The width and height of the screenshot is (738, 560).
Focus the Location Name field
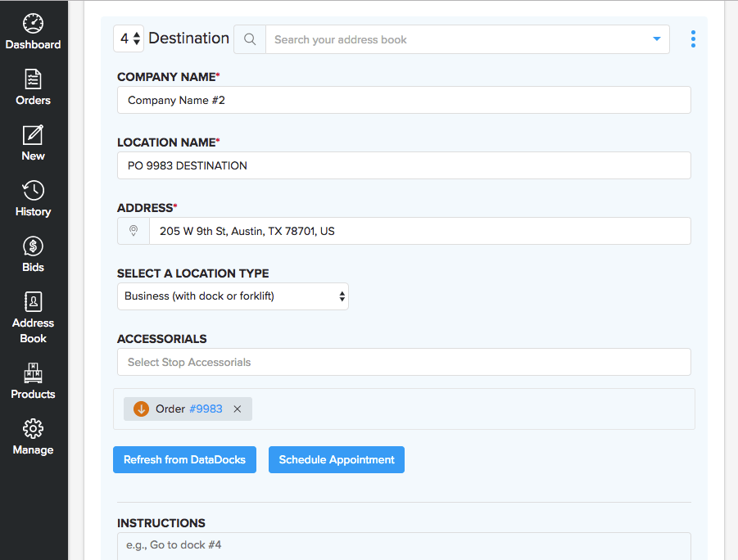(404, 165)
